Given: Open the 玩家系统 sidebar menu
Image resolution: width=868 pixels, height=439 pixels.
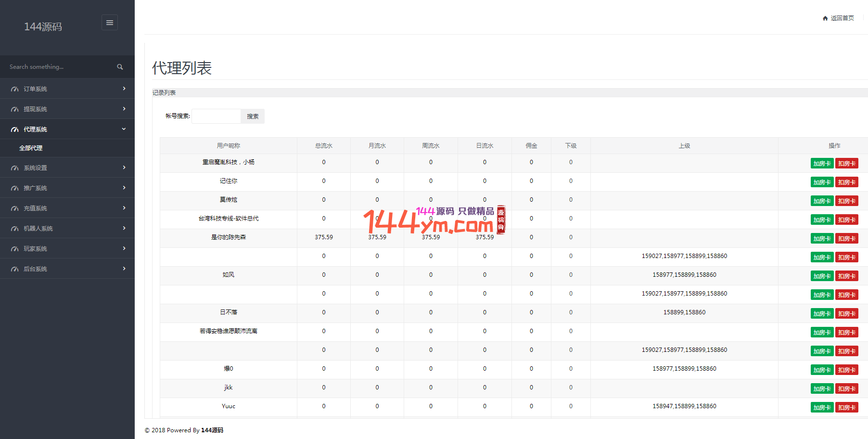Looking at the screenshot, I should pos(36,249).
